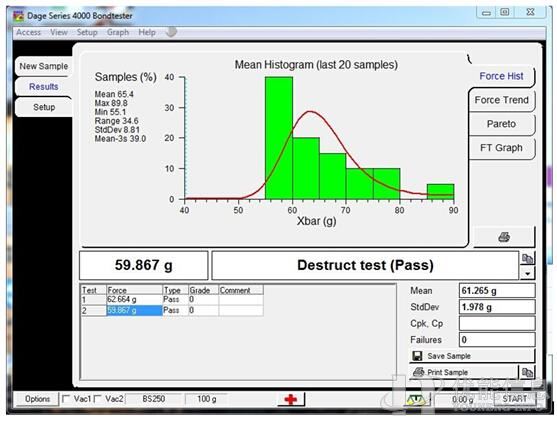Screen dimensions: 557x421
Task: Click the Options button
Action: pos(37,399)
